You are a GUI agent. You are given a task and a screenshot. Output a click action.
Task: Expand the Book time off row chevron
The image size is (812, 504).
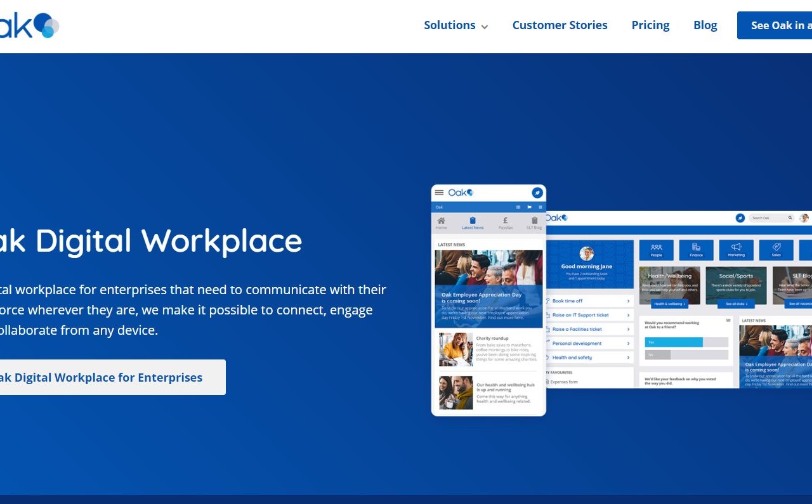click(629, 301)
